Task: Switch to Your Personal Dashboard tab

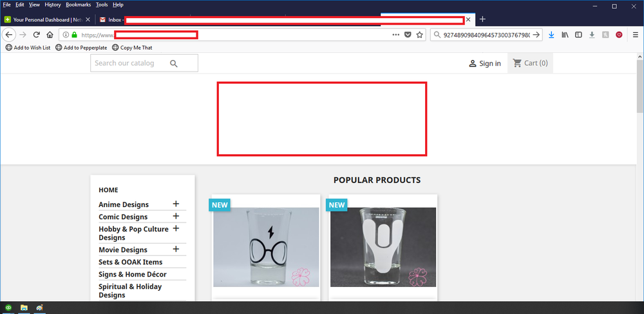Action: coord(48,19)
